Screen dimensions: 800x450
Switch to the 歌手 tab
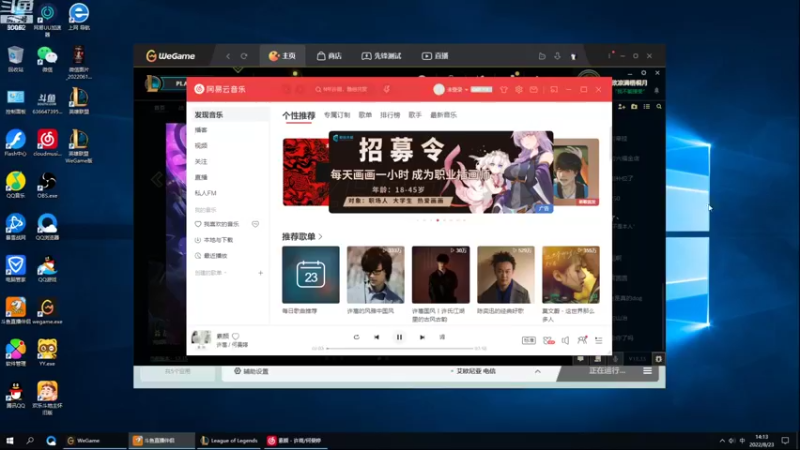[415, 115]
